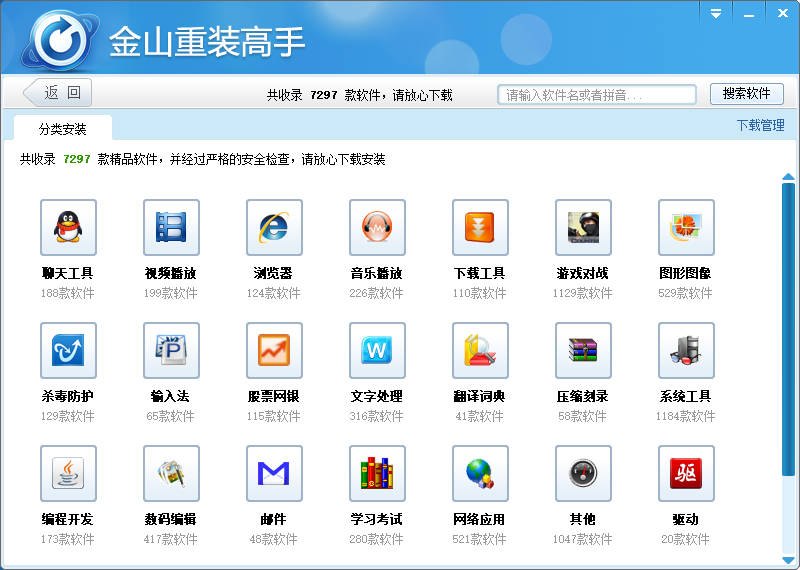The image size is (800, 570).
Task: Click the 搜索软件 button
Action: coord(746,93)
